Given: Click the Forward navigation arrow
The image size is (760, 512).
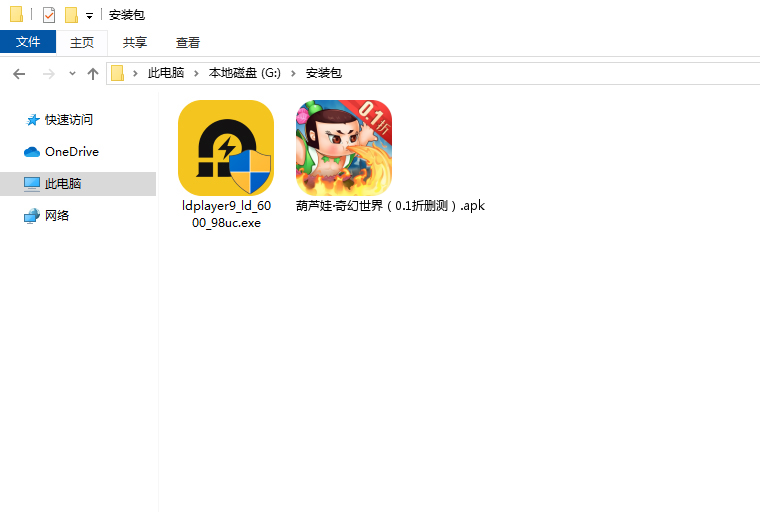Looking at the screenshot, I should coord(48,73).
